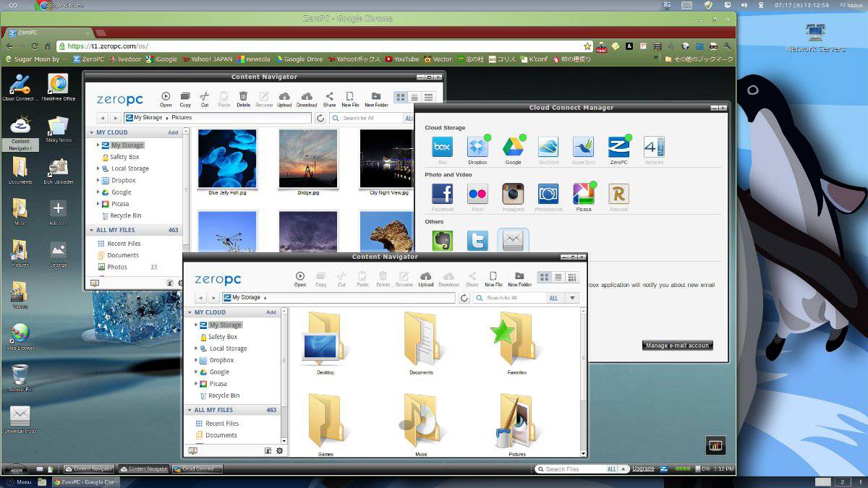Open the Bulk Uploader desktop icon
The width and height of the screenshot is (868, 488).
tap(58, 171)
